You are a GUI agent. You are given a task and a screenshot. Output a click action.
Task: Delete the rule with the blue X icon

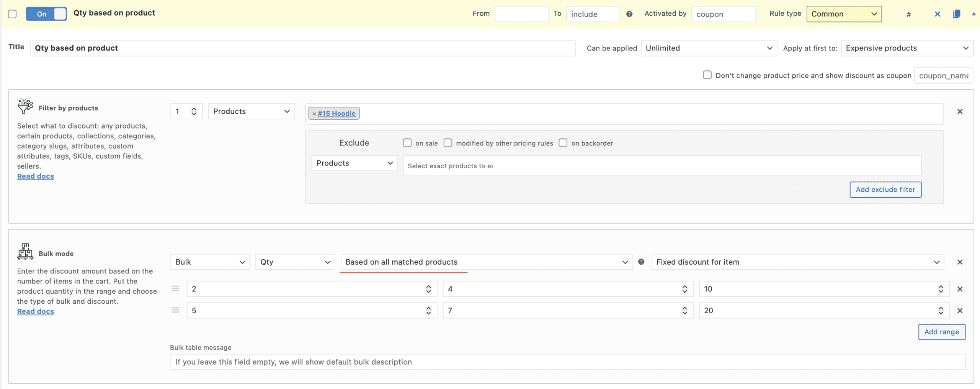pyautogui.click(x=937, y=14)
